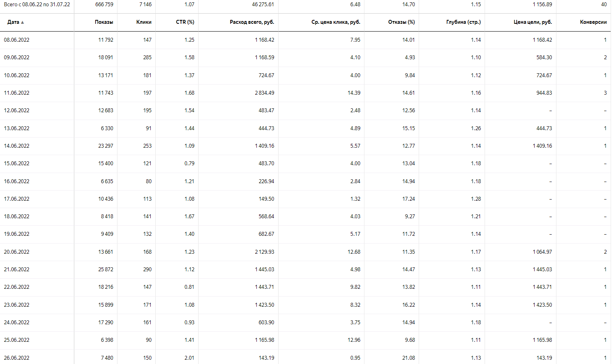Click the CTR (%) column header
The image size is (613, 364).
(x=185, y=22)
